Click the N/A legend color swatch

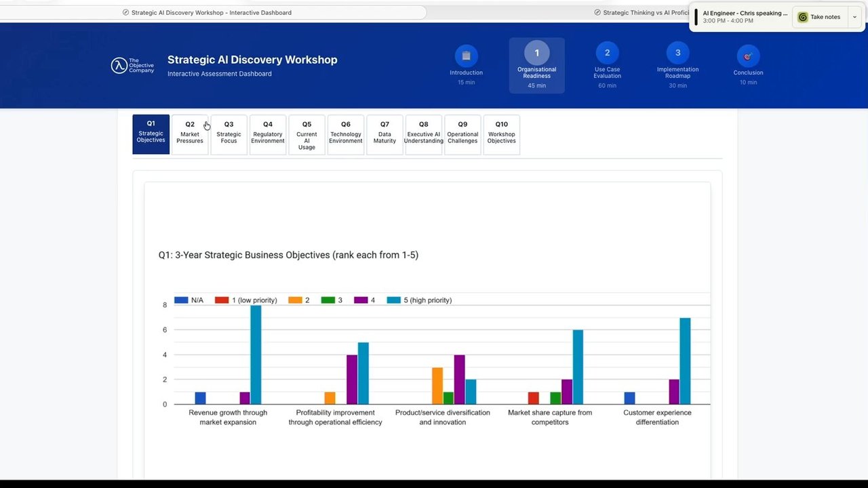pyautogui.click(x=181, y=300)
